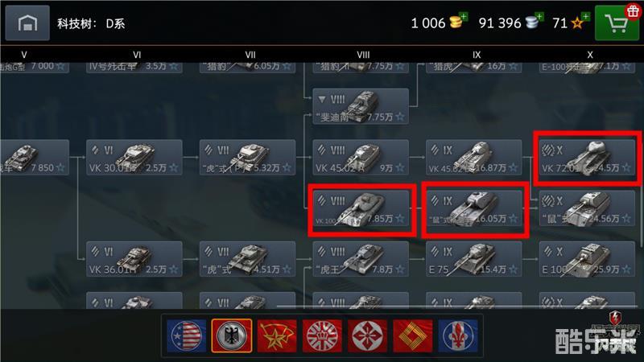Choose the E 75 tier IX tank

point(473,259)
